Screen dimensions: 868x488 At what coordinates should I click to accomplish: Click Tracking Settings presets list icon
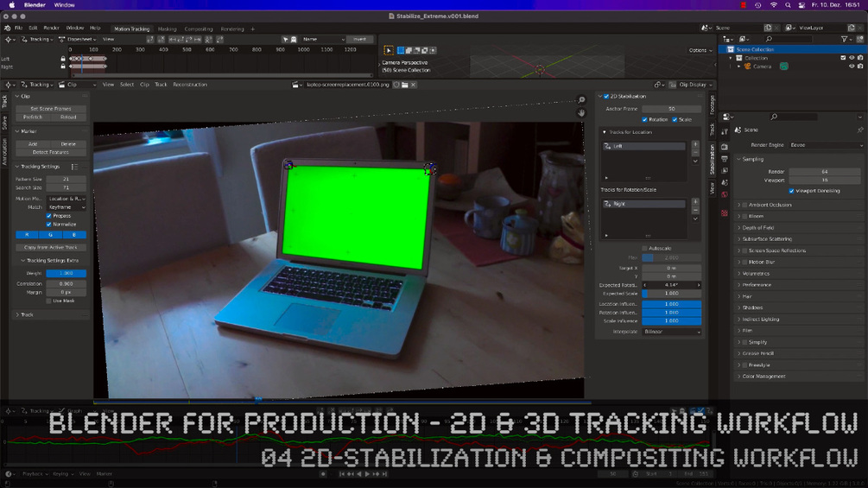[x=74, y=167]
